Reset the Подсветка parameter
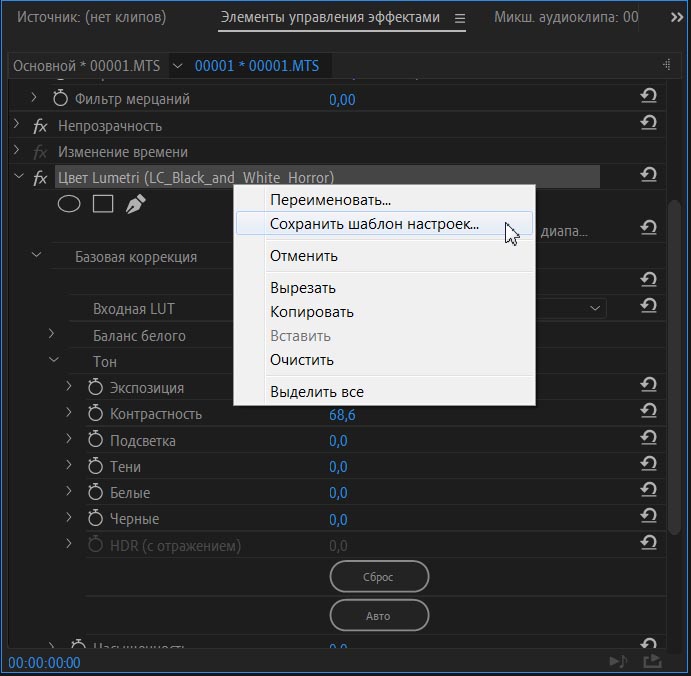 click(649, 437)
